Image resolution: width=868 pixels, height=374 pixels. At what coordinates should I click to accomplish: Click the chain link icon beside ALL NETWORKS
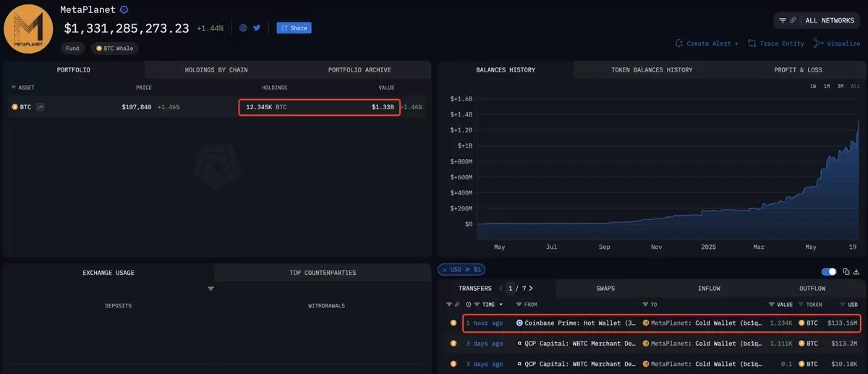click(793, 20)
